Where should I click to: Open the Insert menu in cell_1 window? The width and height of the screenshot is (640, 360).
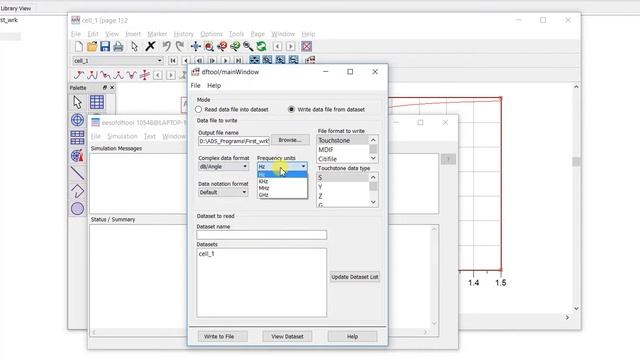click(x=133, y=34)
